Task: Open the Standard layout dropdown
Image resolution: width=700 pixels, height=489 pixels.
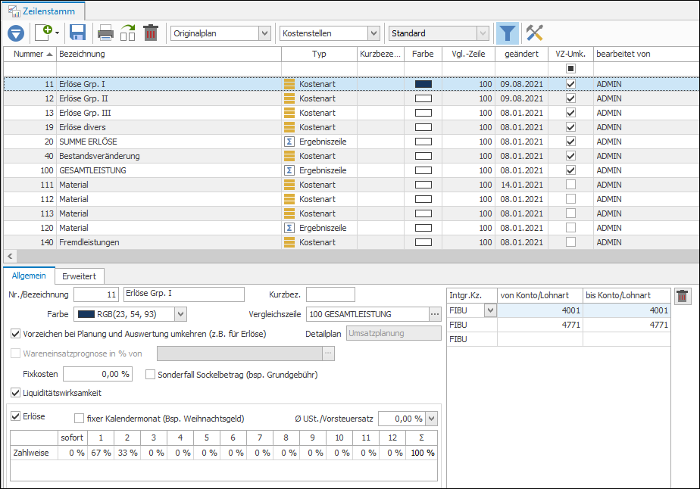Action: [x=482, y=33]
